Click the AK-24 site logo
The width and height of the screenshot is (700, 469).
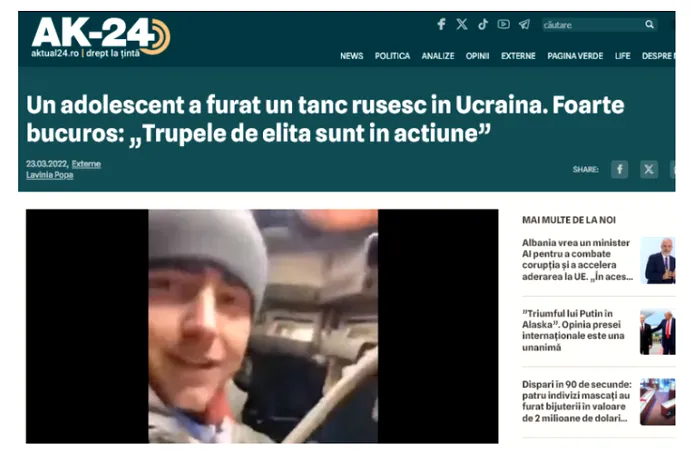[x=100, y=37]
